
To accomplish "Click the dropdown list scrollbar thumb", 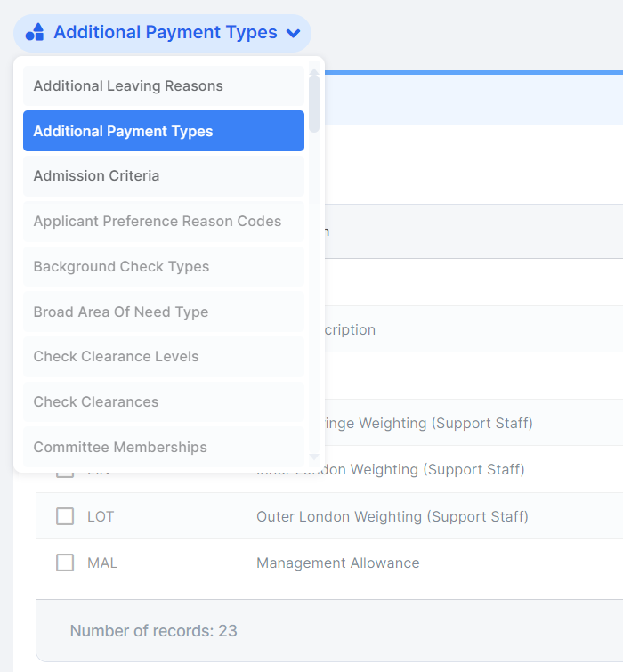I will (x=314, y=104).
